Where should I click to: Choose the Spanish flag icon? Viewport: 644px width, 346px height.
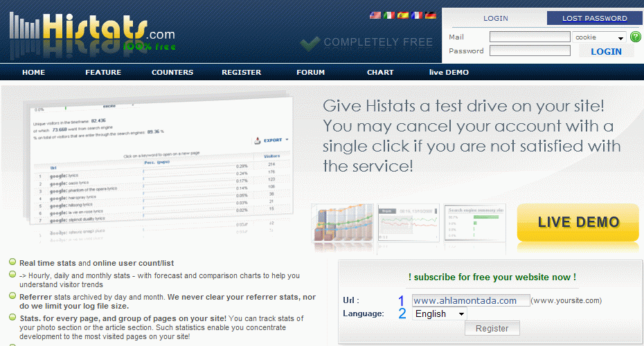click(x=403, y=16)
